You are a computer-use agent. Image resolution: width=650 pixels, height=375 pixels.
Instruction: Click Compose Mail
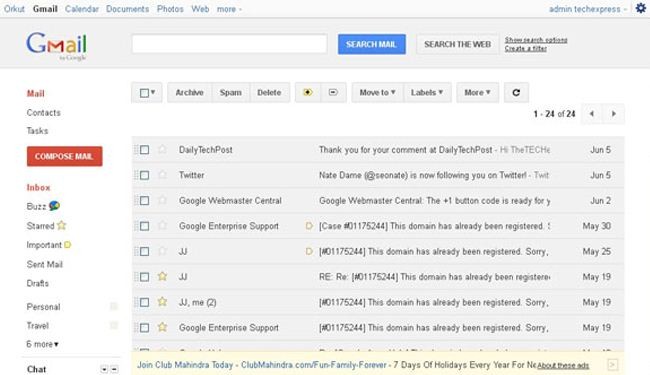pos(64,156)
